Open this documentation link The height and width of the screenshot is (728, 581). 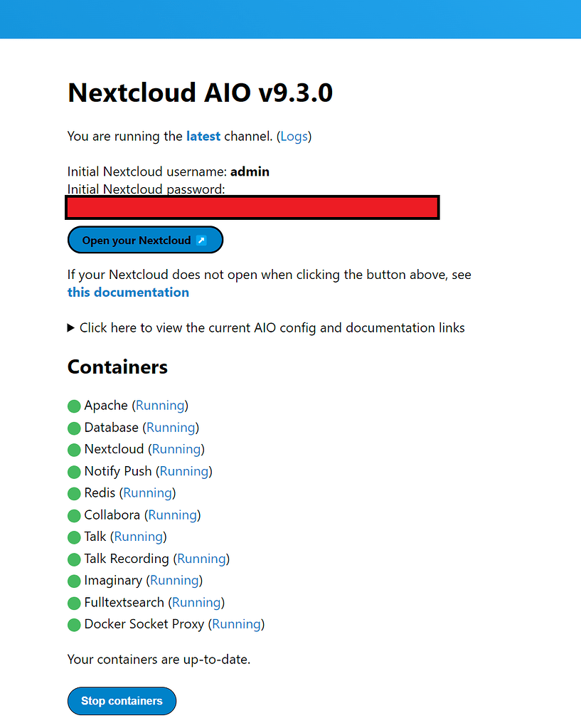(128, 292)
